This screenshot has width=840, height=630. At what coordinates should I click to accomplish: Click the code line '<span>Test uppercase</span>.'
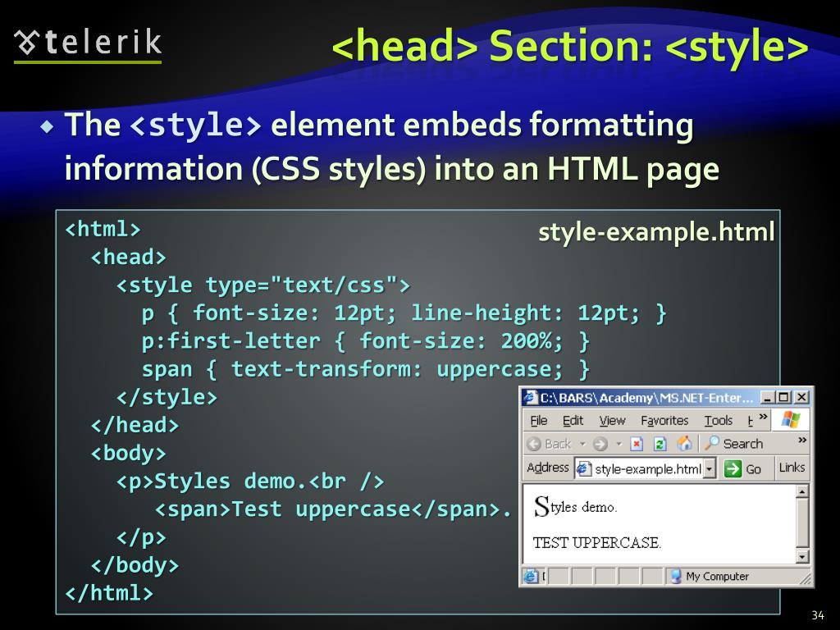click(x=333, y=509)
